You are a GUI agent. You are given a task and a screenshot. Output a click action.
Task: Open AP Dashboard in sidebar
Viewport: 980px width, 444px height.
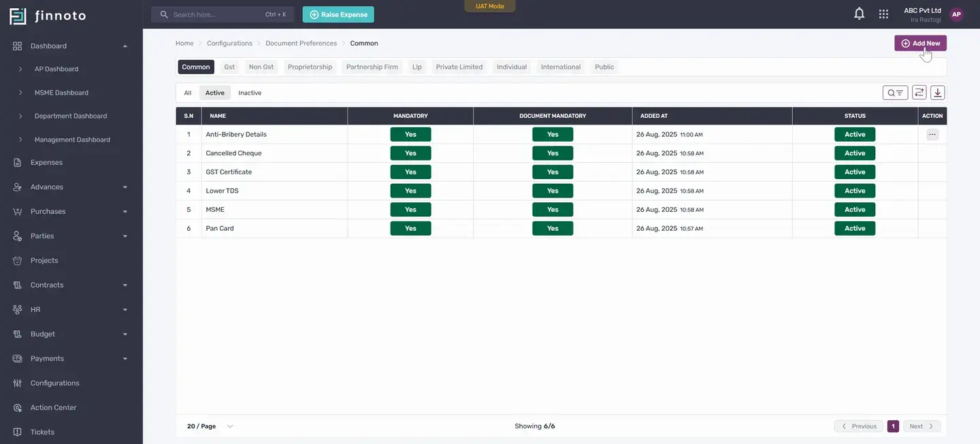(56, 69)
